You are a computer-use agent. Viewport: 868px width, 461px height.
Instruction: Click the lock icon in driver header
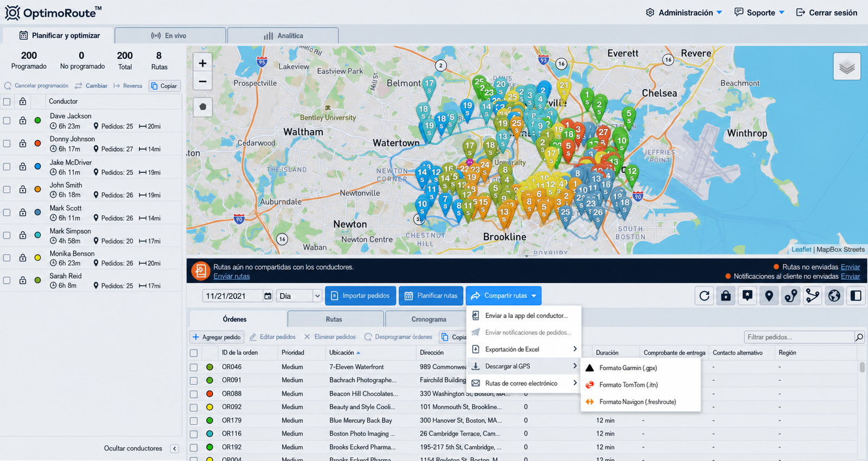(23, 102)
